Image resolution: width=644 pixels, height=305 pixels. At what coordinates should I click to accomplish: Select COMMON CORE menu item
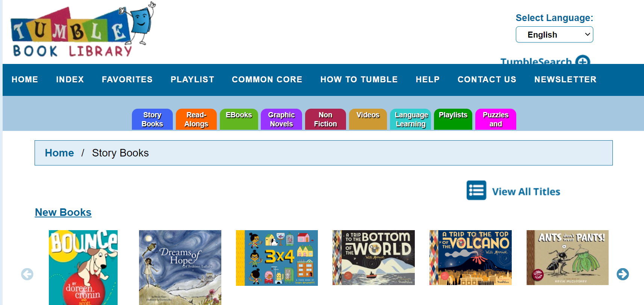click(267, 79)
